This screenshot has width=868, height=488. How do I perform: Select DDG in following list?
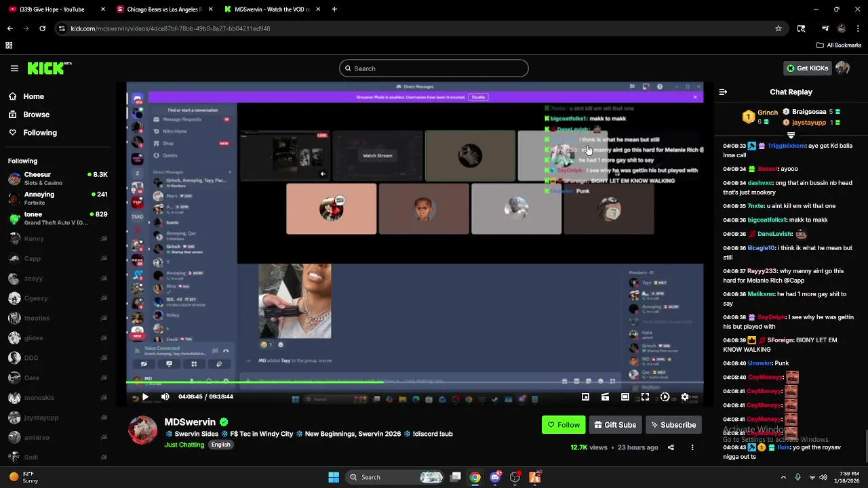click(58, 358)
